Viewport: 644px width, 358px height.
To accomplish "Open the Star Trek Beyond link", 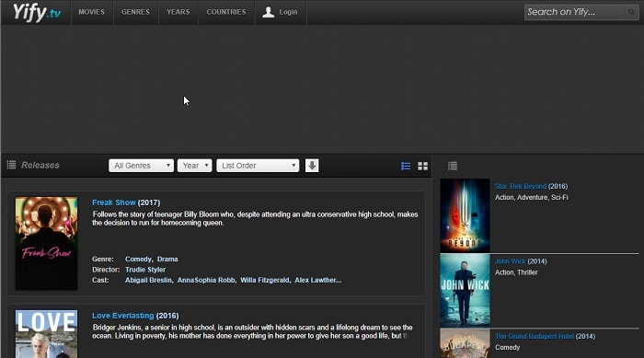I will (521, 186).
